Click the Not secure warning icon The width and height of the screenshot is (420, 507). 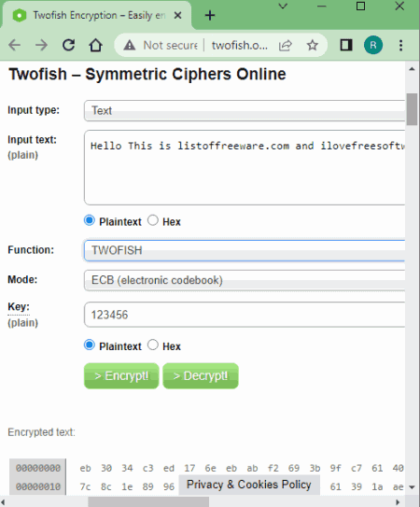[x=130, y=45]
